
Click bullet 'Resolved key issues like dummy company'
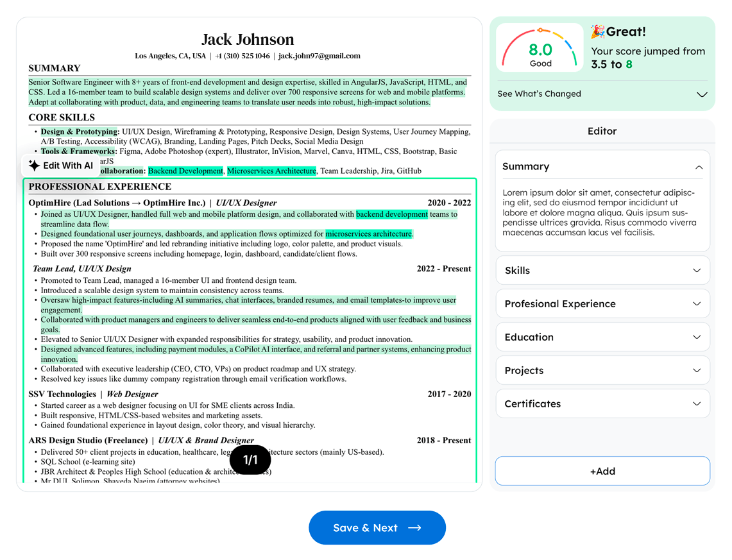click(x=194, y=379)
